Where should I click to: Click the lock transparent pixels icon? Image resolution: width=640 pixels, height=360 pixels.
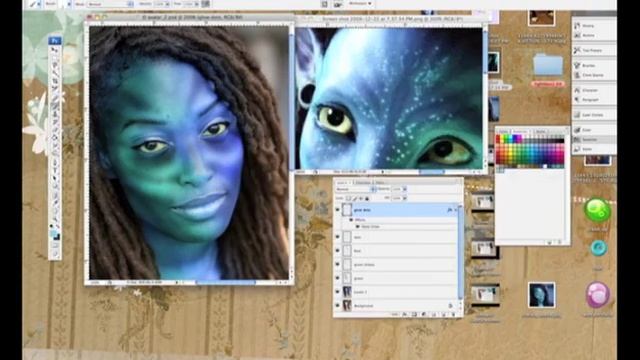click(348, 198)
